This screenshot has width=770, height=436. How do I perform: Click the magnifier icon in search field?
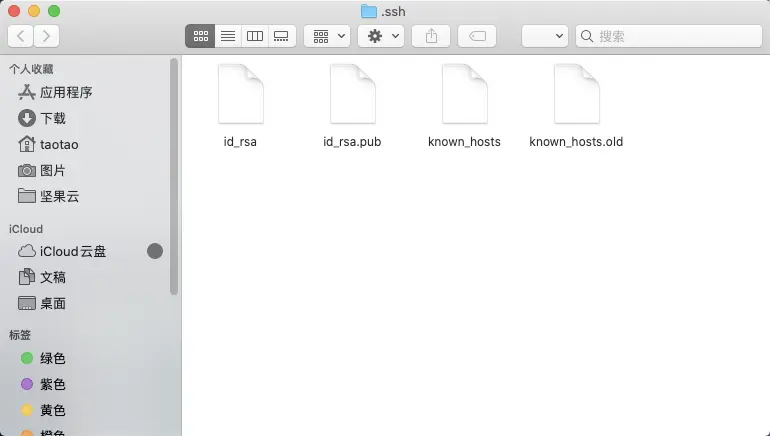587,36
